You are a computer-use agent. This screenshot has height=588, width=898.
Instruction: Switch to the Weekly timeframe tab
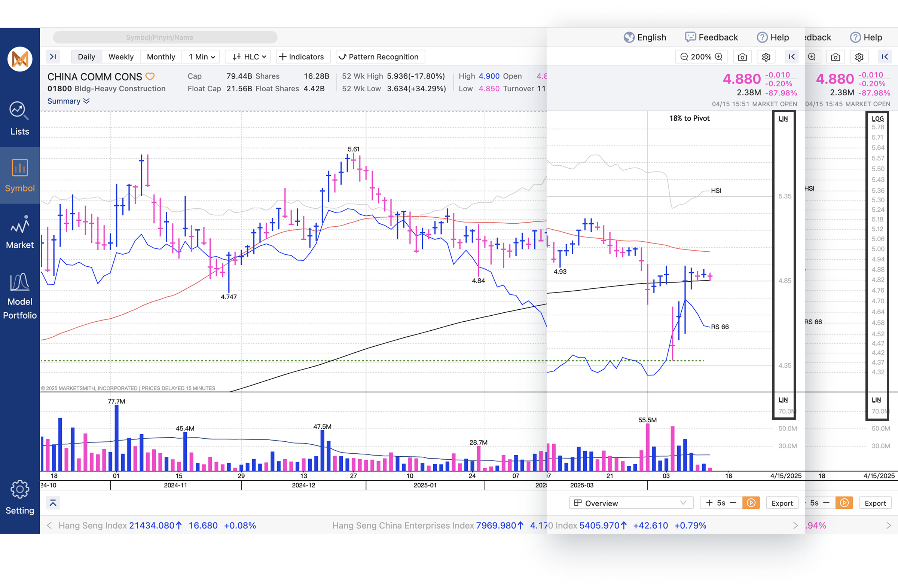tap(121, 57)
